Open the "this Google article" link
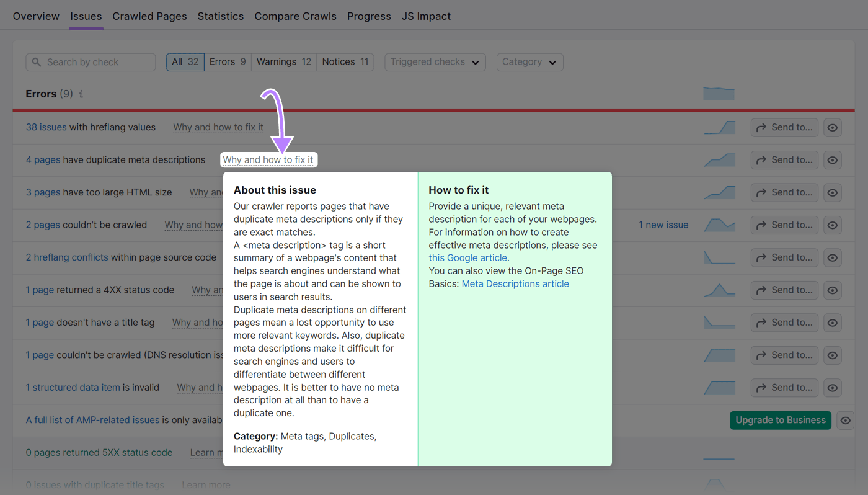The width and height of the screenshot is (868, 495). [467, 257]
